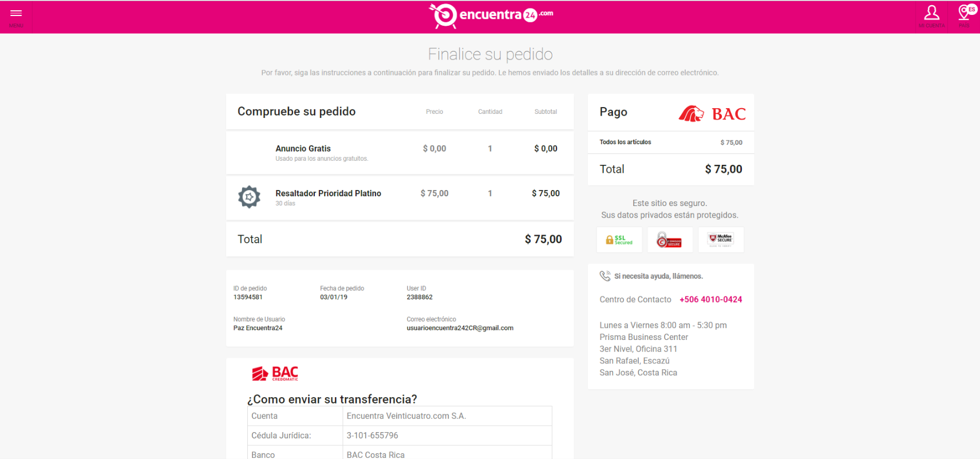Click the Cantidad column header

pos(490,112)
